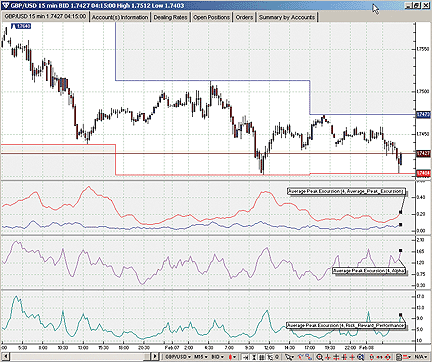The height and width of the screenshot is (362, 432).
Task: Click the Feb 08 date label on the time axis
Action: 365,348
